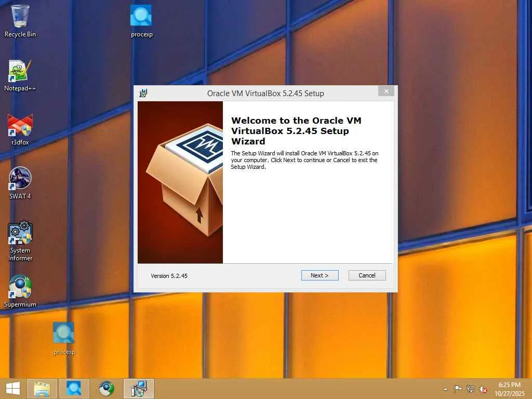Viewport: 532px width, 399px height.
Task: Select the procexp icon at the top of the desktop
Action: pyautogui.click(x=141, y=21)
